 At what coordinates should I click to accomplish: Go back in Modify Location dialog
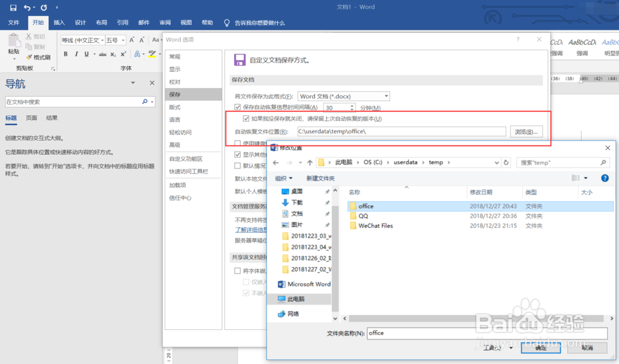point(275,163)
